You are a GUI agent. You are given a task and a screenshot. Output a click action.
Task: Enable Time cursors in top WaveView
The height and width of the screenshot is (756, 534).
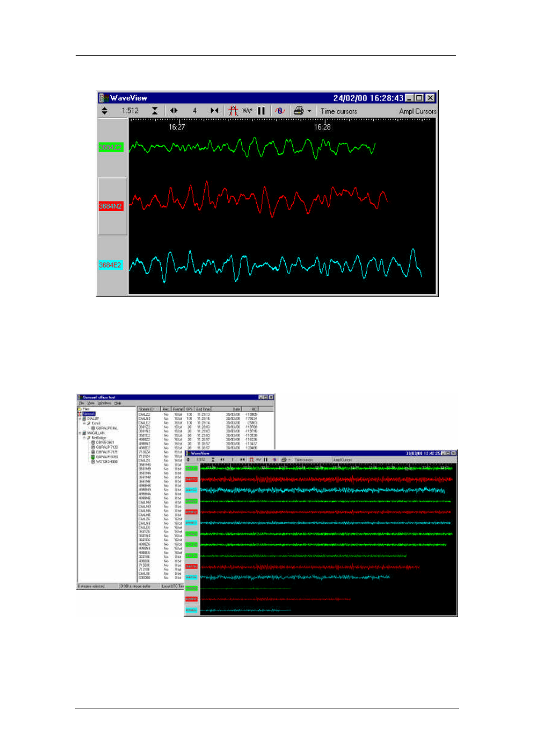339,111
